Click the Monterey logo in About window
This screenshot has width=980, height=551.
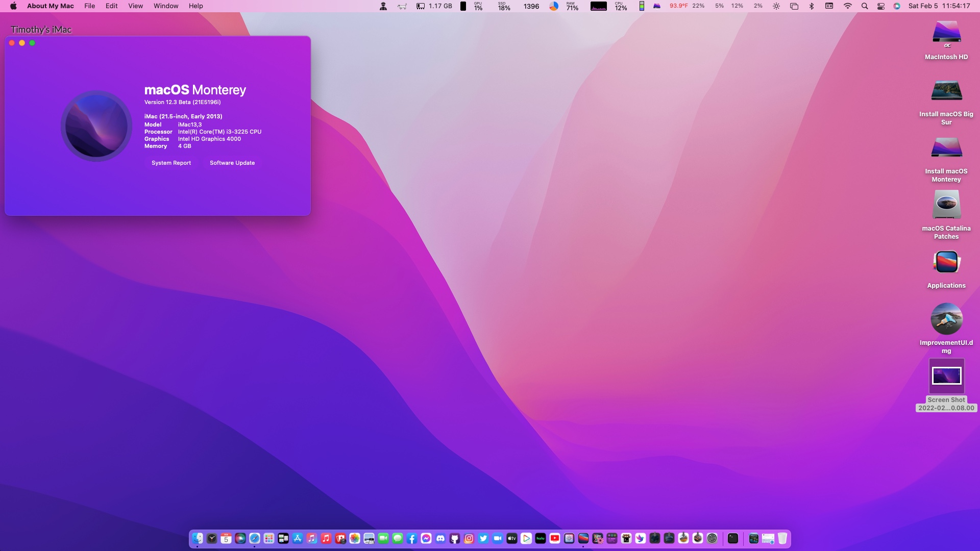pos(96,126)
